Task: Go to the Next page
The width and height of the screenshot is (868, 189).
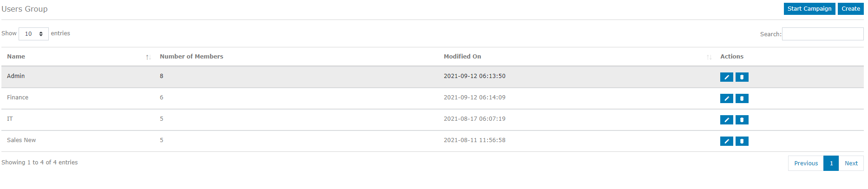Action: pos(851,163)
